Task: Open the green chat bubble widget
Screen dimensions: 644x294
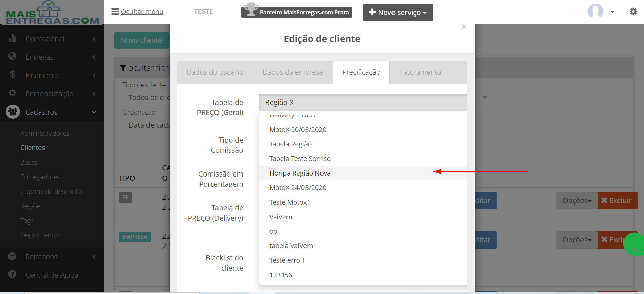Action: [634, 244]
